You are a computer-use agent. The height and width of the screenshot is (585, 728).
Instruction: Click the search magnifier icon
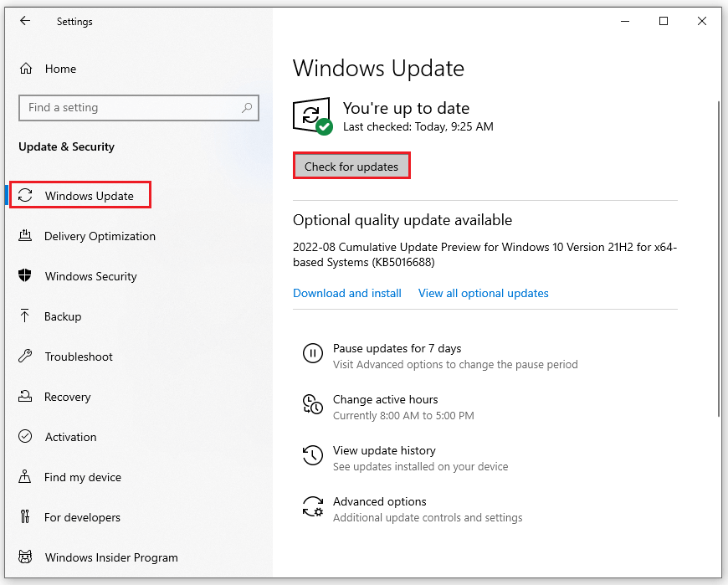247,108
